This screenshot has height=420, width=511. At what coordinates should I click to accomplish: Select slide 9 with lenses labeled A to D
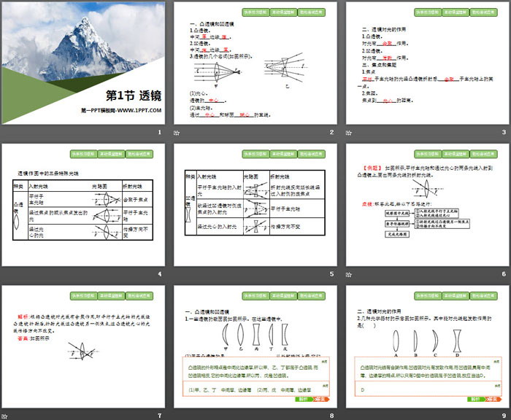click(428, 347)
